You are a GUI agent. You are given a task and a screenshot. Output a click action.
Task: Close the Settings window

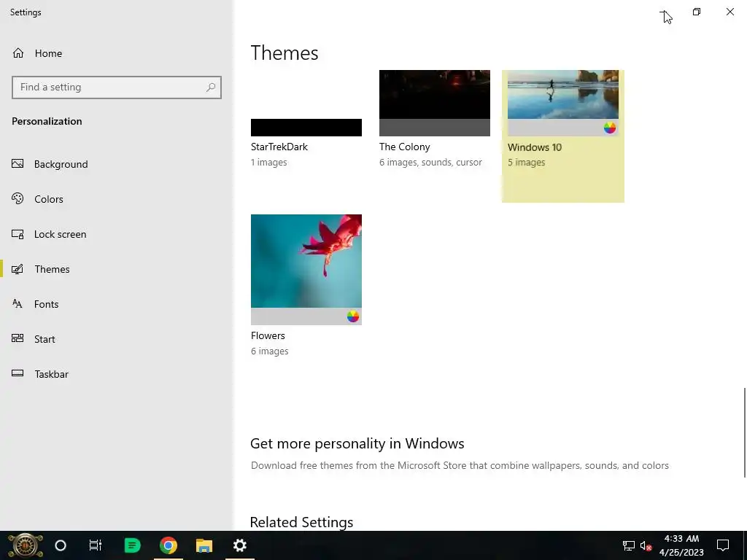click(729, 12)
